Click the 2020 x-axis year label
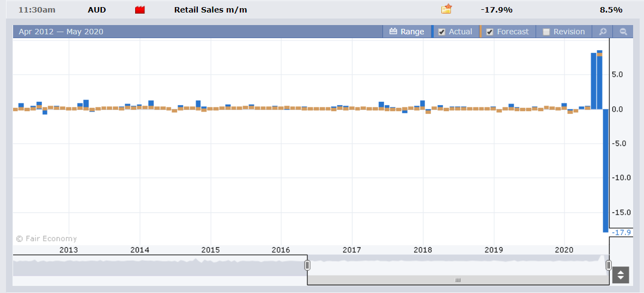This screenshot has width=644, height=293. [x=564, y=250]
